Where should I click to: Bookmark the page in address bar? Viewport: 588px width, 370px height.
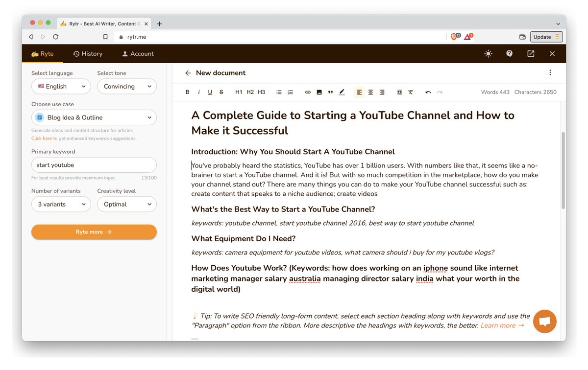(105, 37)
